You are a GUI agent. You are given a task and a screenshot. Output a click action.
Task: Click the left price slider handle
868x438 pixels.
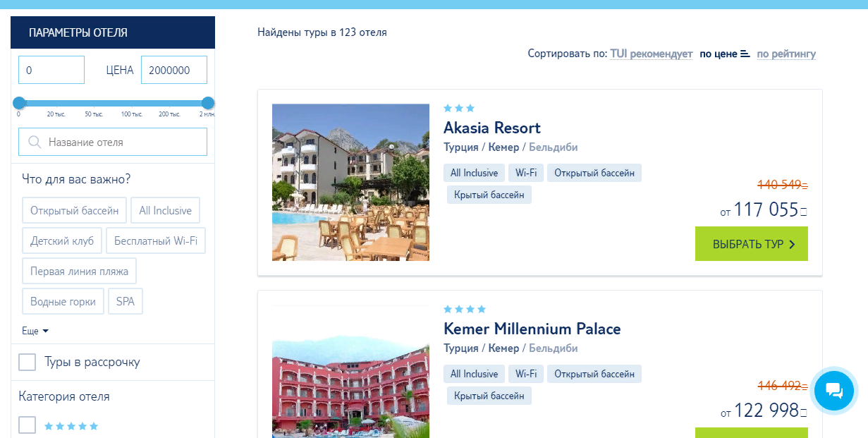pos(19,103)
